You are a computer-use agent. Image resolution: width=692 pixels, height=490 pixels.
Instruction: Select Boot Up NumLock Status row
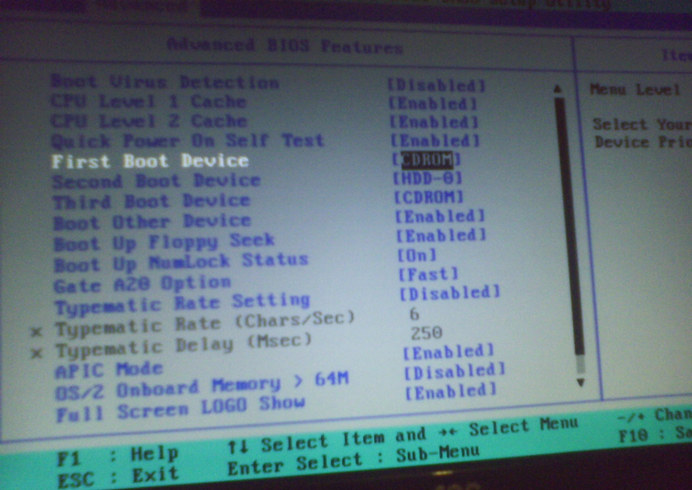tap(181, 263)
